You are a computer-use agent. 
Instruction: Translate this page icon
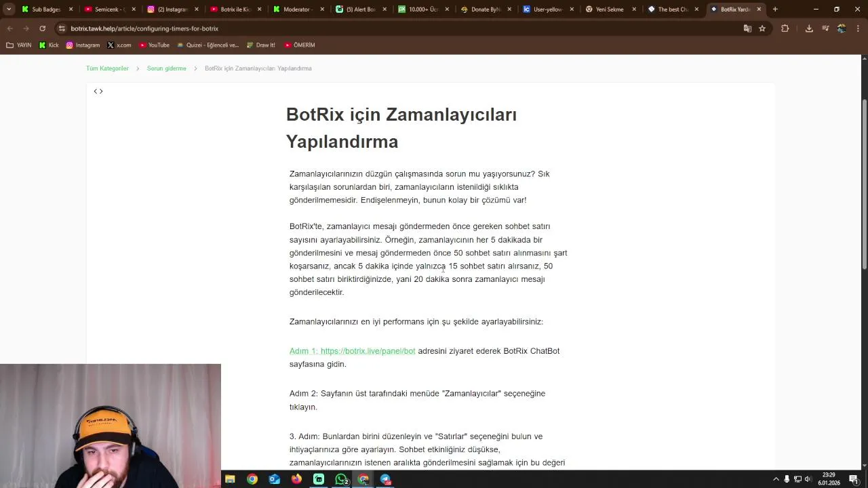(747, 28)
